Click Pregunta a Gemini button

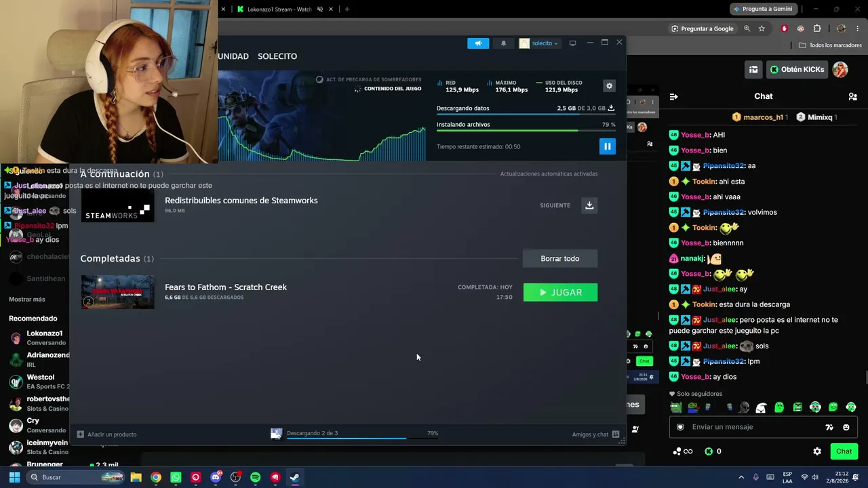tap(763, 9)
